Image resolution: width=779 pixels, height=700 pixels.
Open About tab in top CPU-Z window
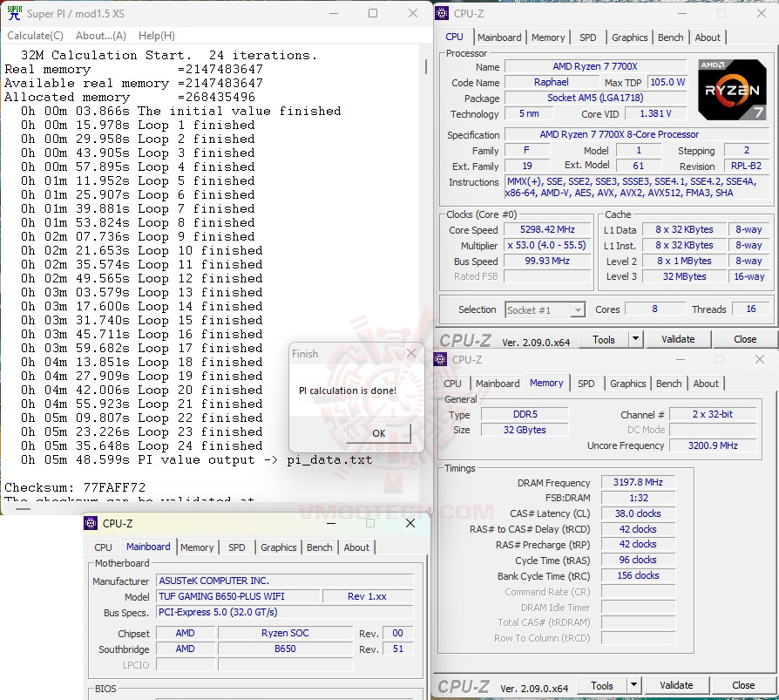pos(708,37)
